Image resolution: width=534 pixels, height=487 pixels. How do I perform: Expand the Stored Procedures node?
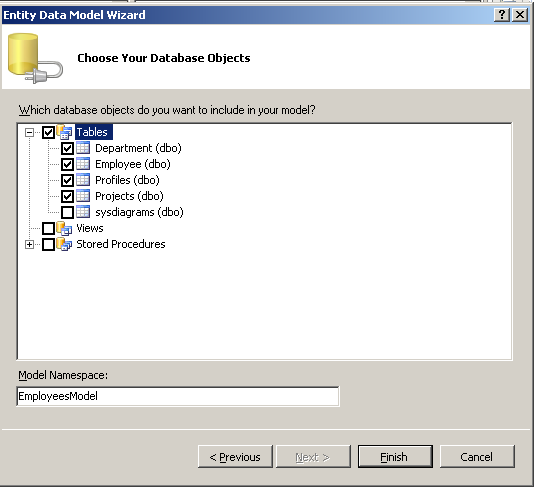click(x=30, y=245)
